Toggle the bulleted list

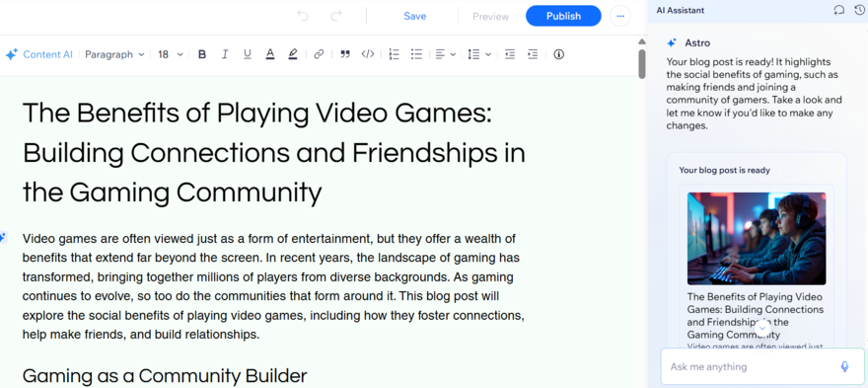(416, 54)
